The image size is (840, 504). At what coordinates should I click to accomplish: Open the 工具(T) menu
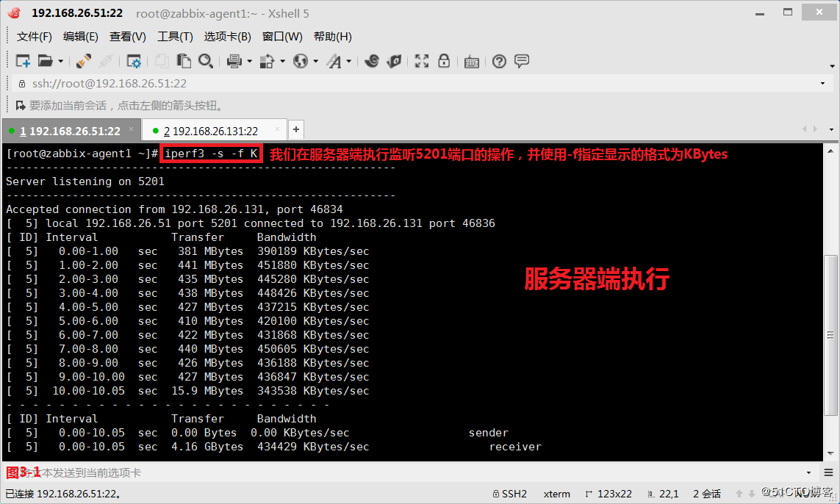[175, 37]
